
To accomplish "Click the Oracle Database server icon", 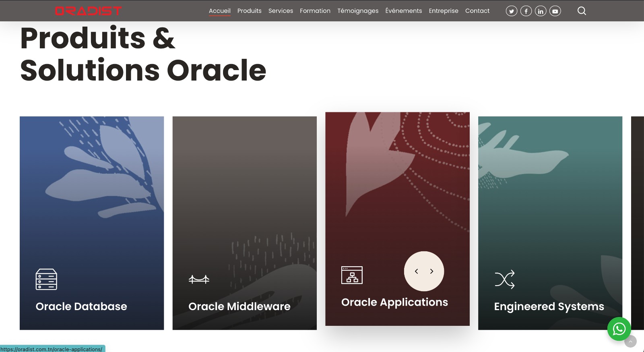I will tap(46, 279).
